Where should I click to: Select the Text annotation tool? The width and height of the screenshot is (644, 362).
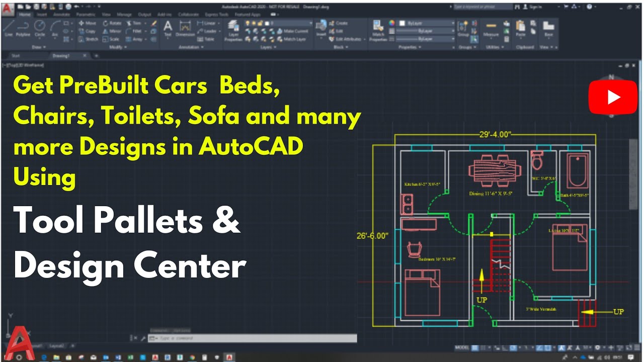coord(168,29)
